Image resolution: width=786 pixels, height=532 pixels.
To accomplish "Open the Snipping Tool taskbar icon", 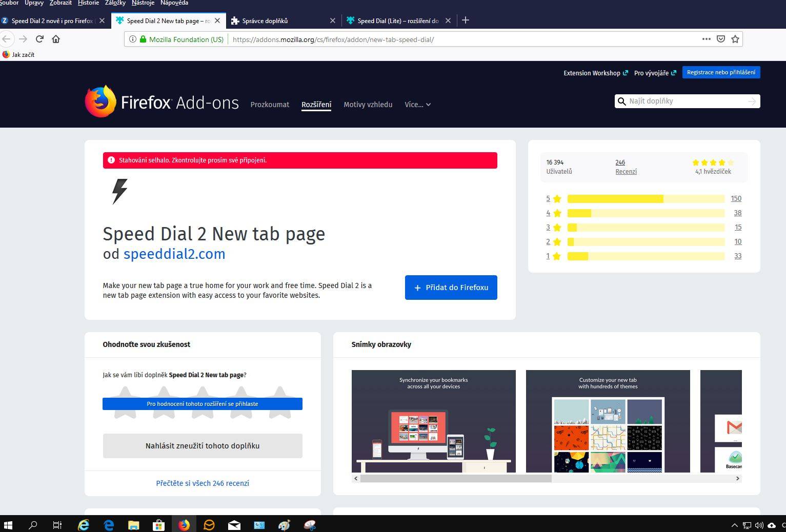I will click(x=310, y=525).
